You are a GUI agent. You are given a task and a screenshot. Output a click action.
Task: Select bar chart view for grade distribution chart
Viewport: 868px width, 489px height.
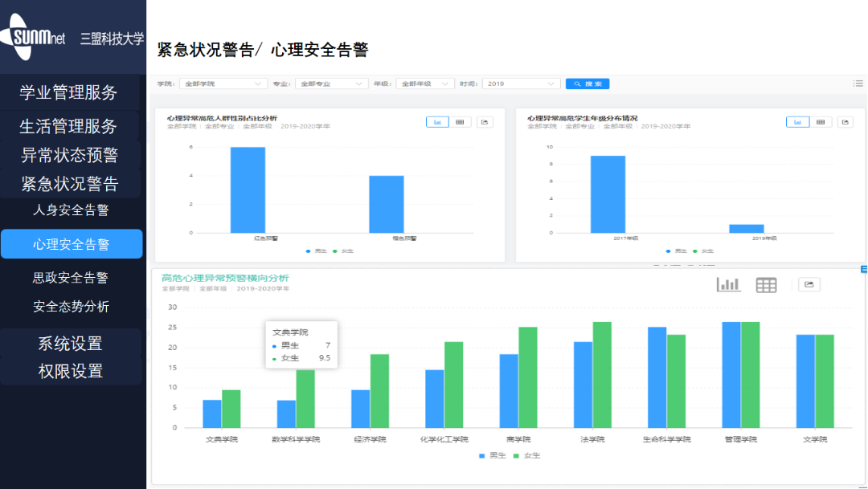798,122
